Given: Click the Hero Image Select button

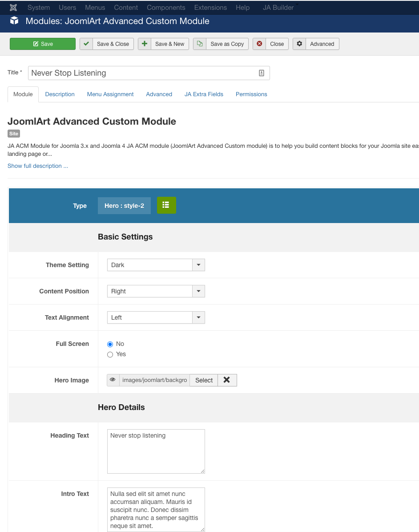Looking at the screenshot, I should [204, 380].
